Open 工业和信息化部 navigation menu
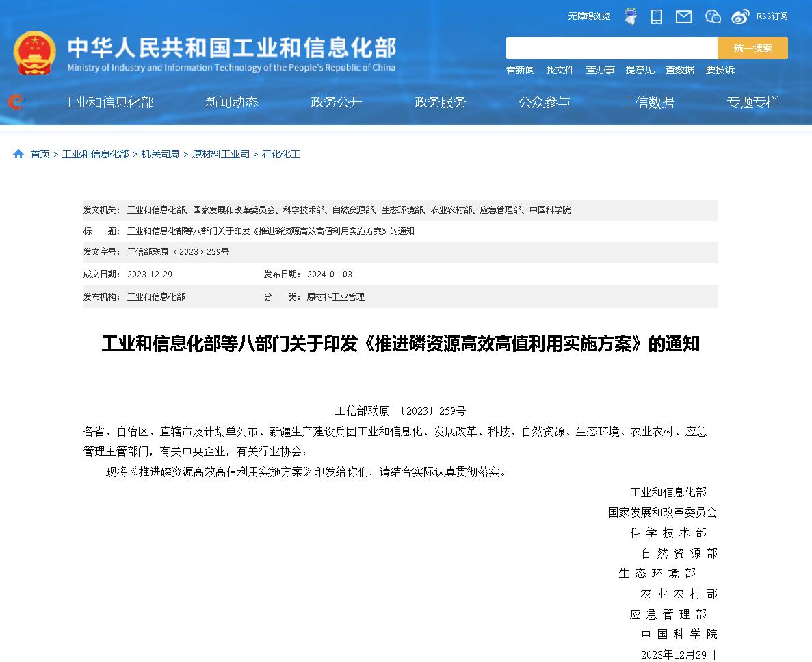The image size is (812, 662). (109, 102)
